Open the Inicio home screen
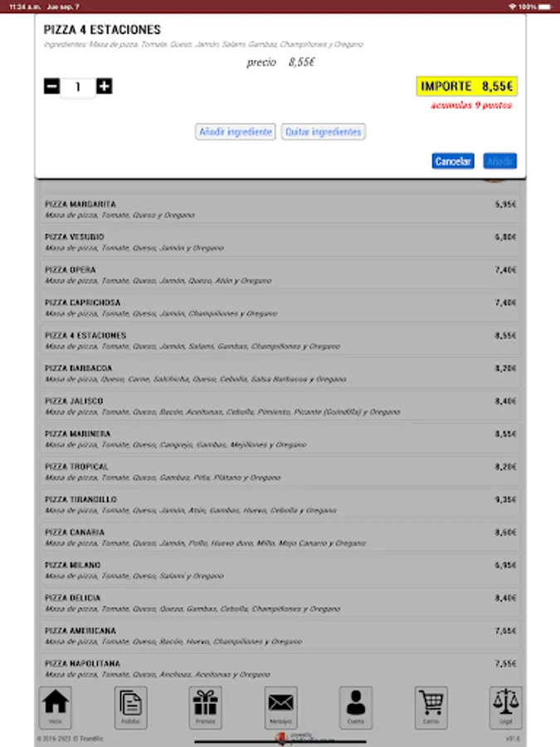Viewport: 560px width, 747px height. 54,707
